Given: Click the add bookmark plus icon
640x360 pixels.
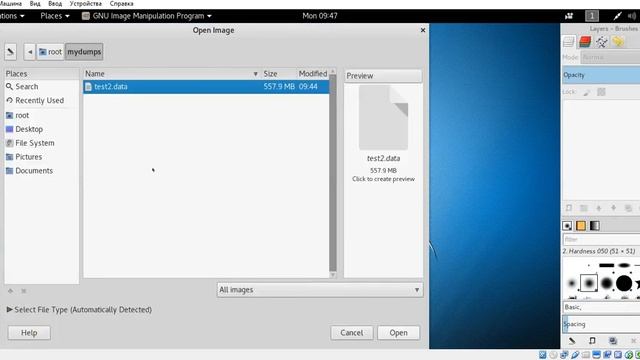Looking at the screenshot, I should (11, 291).
